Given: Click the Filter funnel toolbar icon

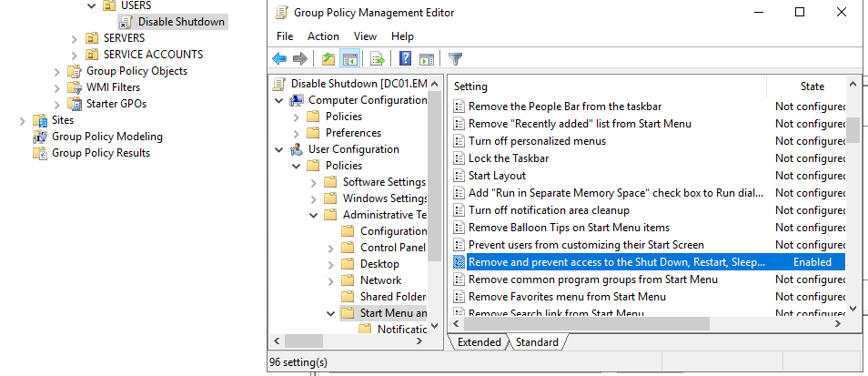Looking at the screenshot, I should pyautogui.click(x=456, y=59).
